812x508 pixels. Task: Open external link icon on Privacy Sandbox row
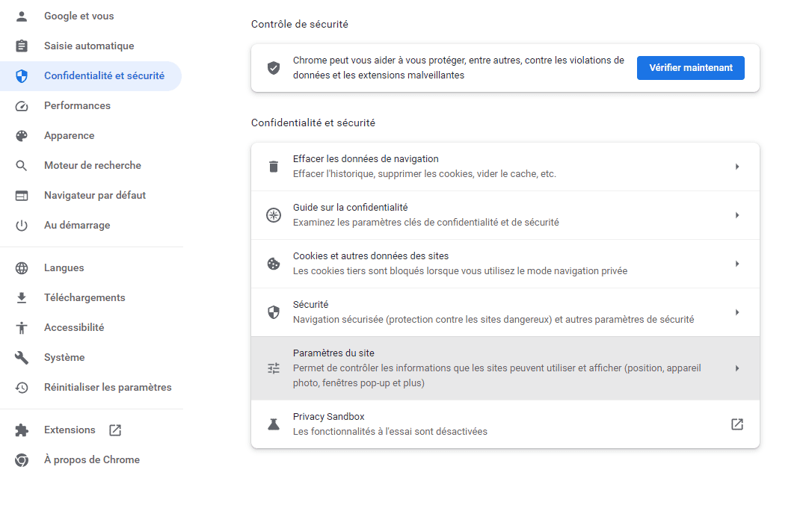(736, 424)
